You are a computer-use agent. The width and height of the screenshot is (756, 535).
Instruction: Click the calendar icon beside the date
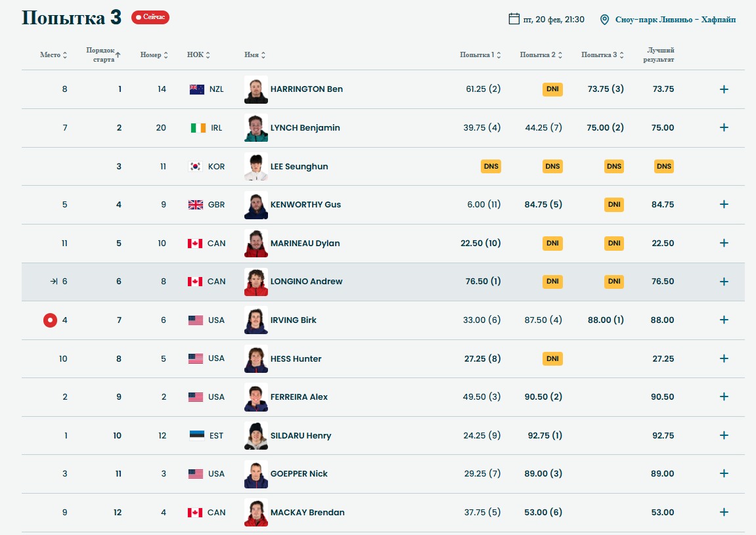[x=514, y=19]
